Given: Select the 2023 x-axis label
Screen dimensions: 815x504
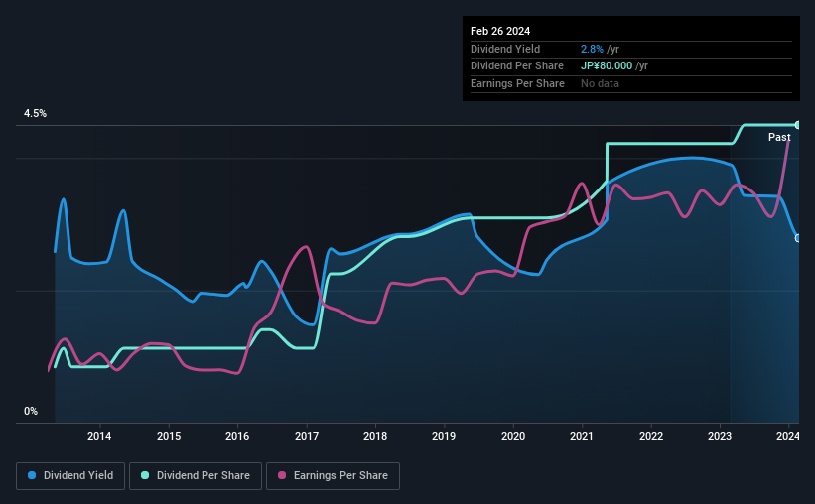Looking at the screenshot, I should click(x=720, y=436).
